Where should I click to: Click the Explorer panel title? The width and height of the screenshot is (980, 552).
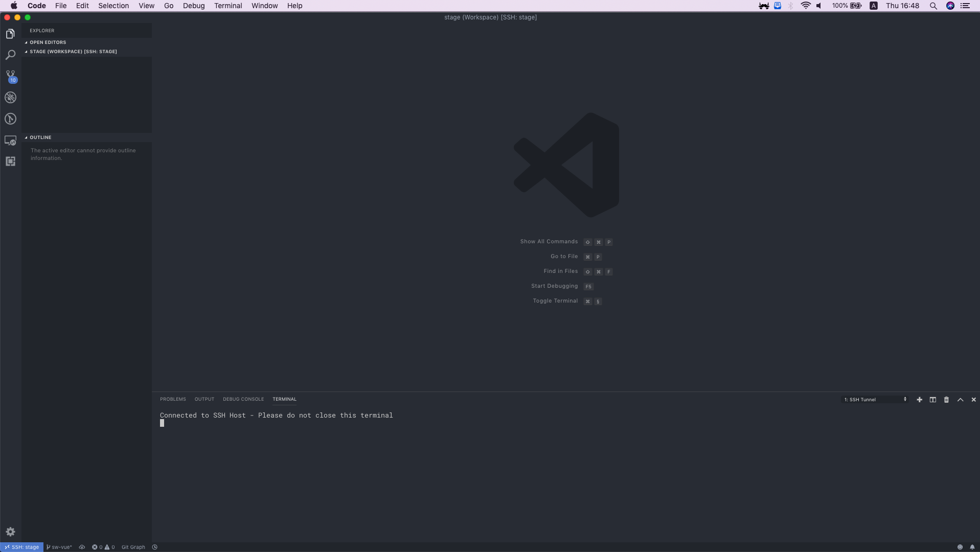[42, 31]
